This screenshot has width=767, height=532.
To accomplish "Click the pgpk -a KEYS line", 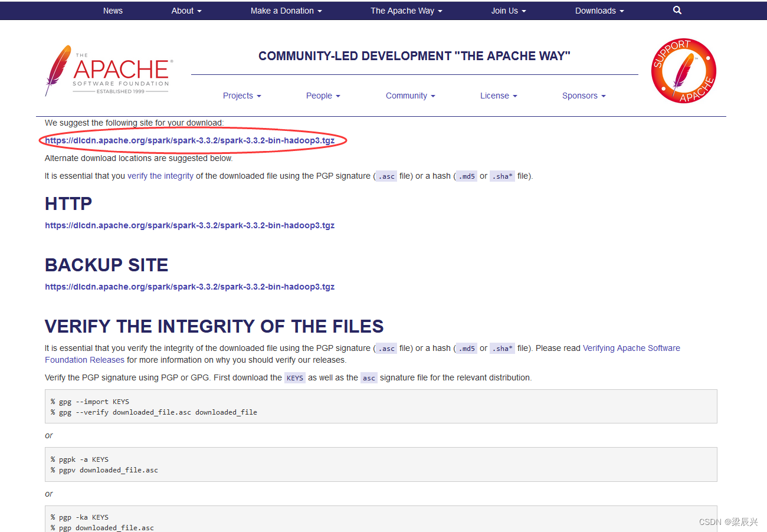I will point(80,459).
